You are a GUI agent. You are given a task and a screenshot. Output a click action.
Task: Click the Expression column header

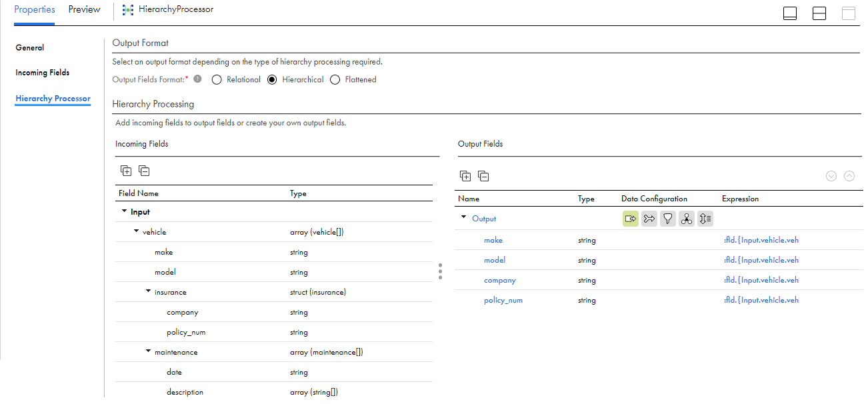tap(740, 199)
